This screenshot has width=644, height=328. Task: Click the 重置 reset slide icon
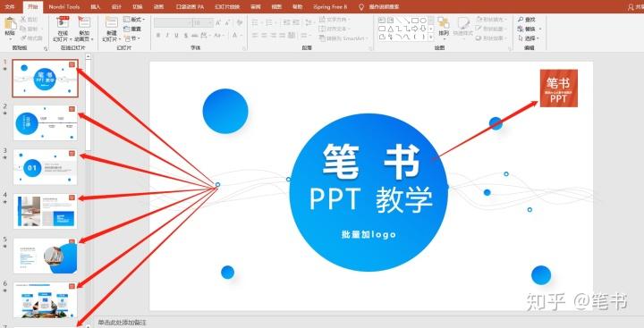point(132,29)
